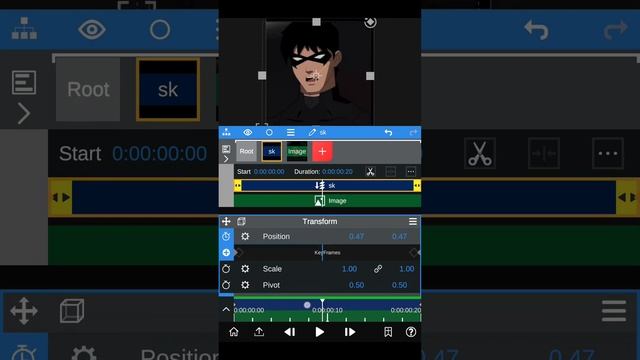Add a keyframe with plus circle
The image size is (640, 360).
[226, 253]
